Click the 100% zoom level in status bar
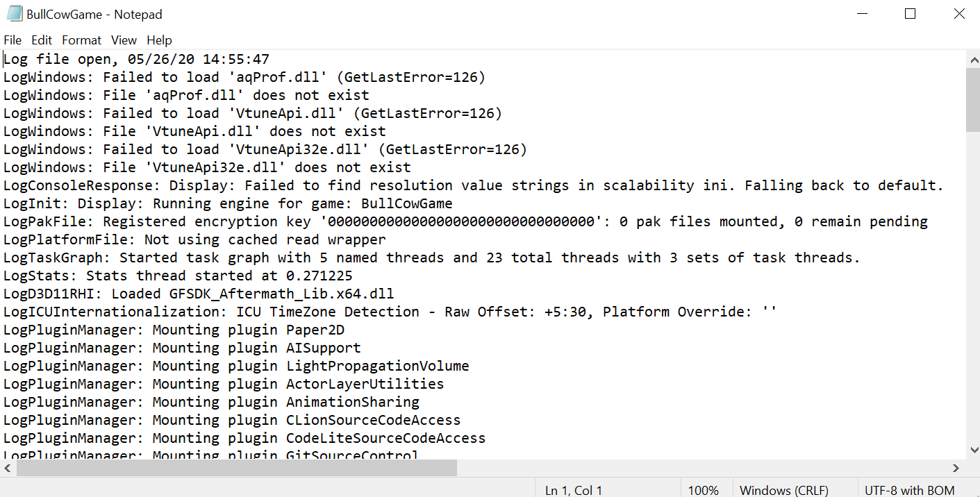 click(704, 490)
